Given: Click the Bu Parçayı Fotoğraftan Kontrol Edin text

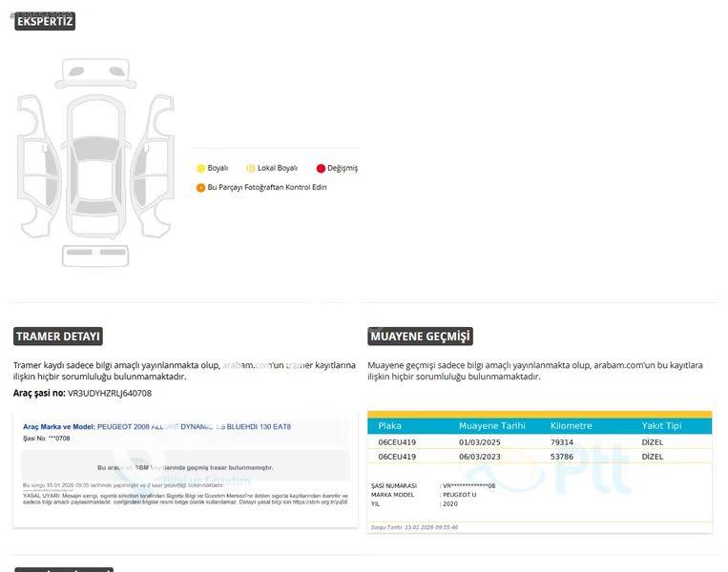Looking at the screenshot, I should [x=267, y=188].
